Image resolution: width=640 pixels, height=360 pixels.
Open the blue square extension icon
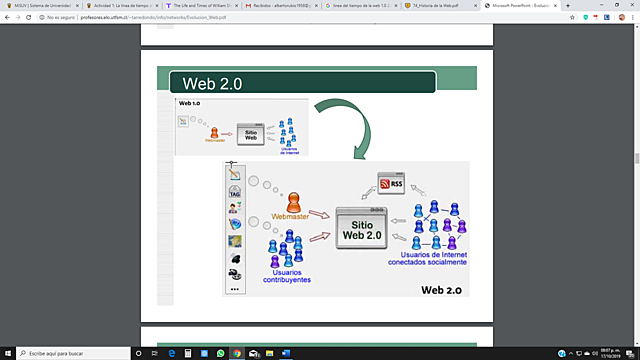[x=607, y=18]
